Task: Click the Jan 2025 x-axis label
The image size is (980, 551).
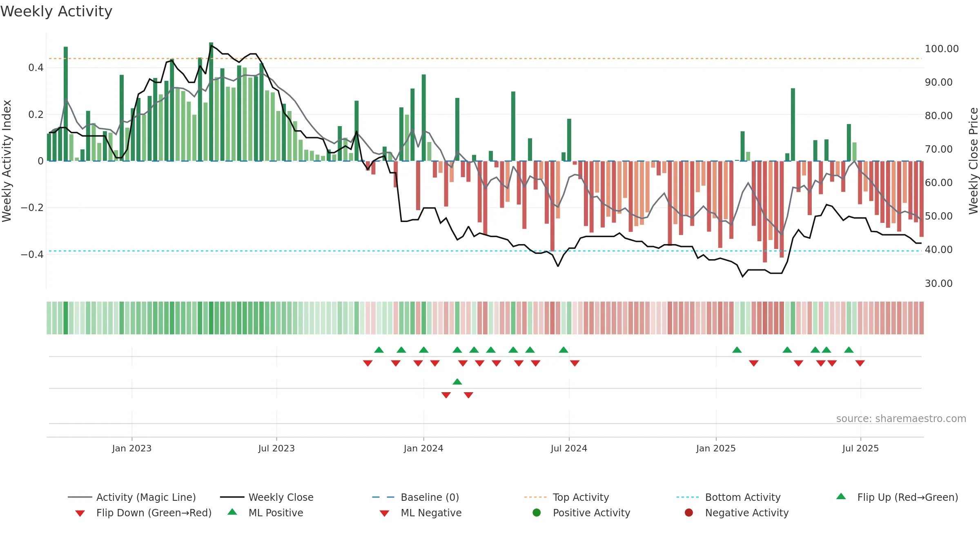Action: (x=716, y=448)
